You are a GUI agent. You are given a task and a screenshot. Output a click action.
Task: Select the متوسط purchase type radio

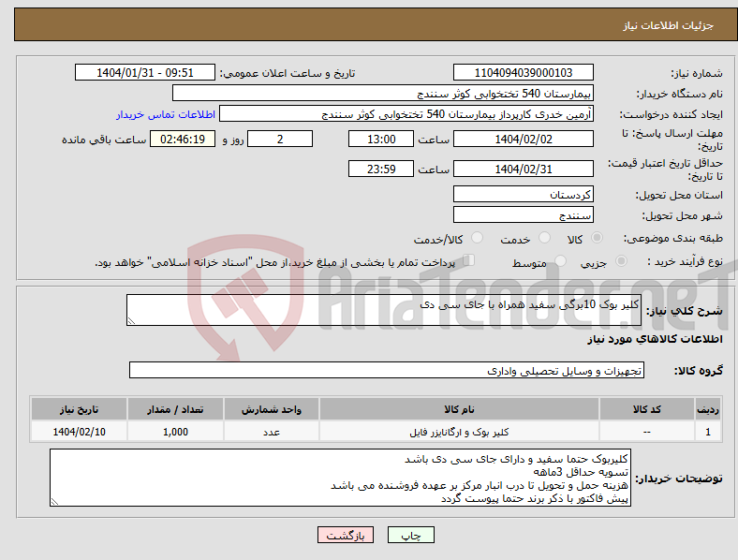coord(561,260)
